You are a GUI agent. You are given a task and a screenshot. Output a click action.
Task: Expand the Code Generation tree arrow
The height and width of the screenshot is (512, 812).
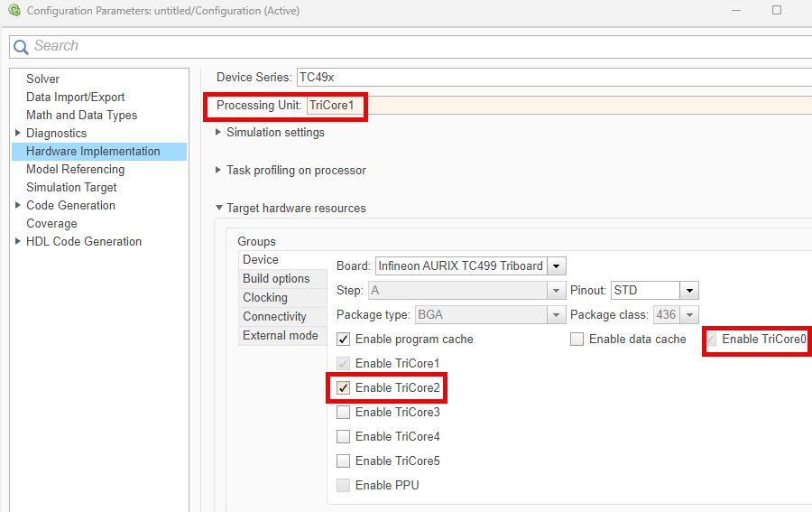click(x=18, y=206)
